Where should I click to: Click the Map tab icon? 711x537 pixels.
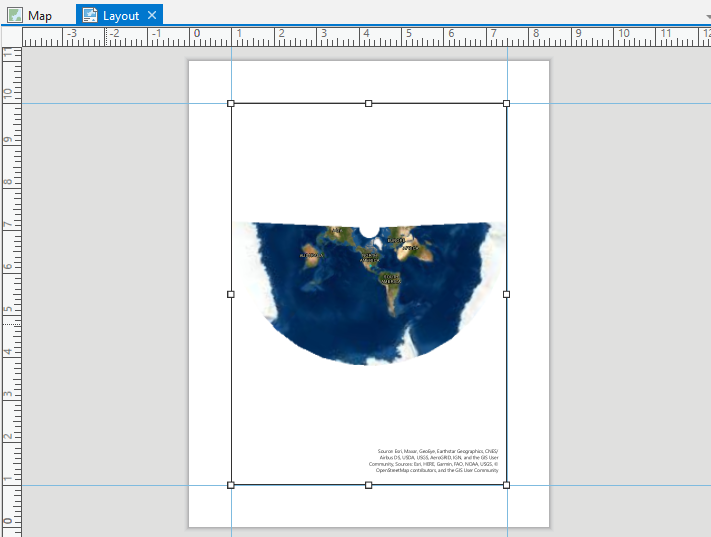[15, 15]
